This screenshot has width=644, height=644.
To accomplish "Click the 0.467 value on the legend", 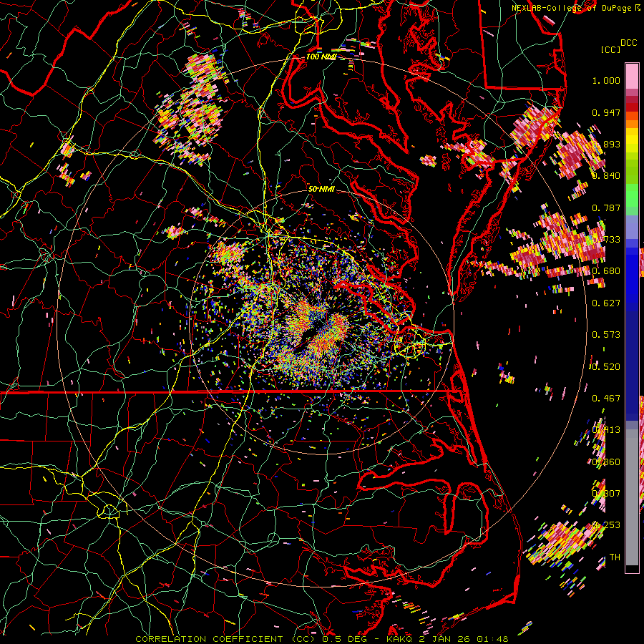I will point(606,399).
